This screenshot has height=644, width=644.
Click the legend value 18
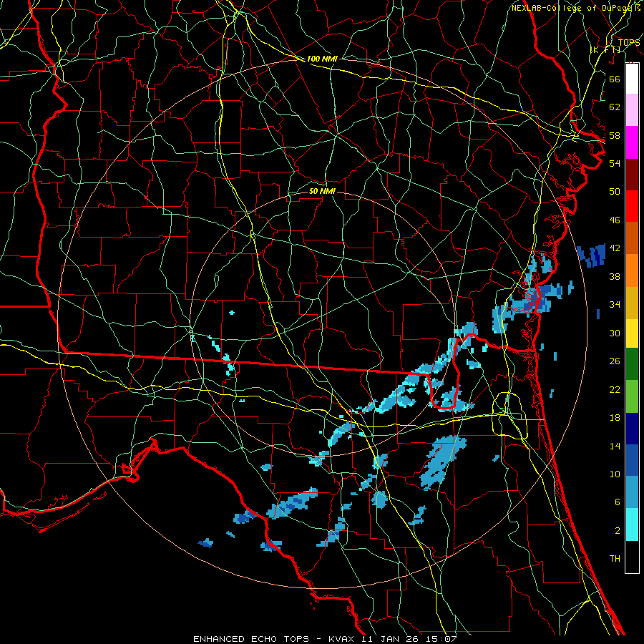tap(615, 418)
